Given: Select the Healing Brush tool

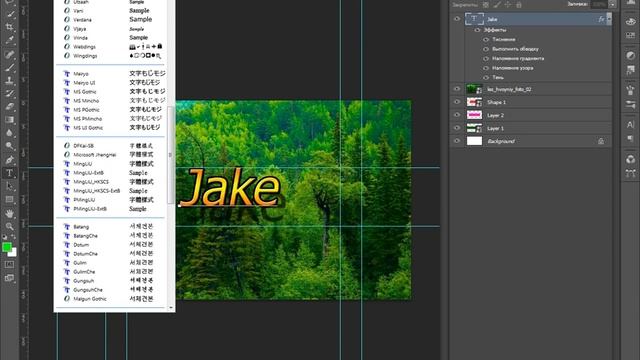Looking at the screenshot, I should [10, 54].
